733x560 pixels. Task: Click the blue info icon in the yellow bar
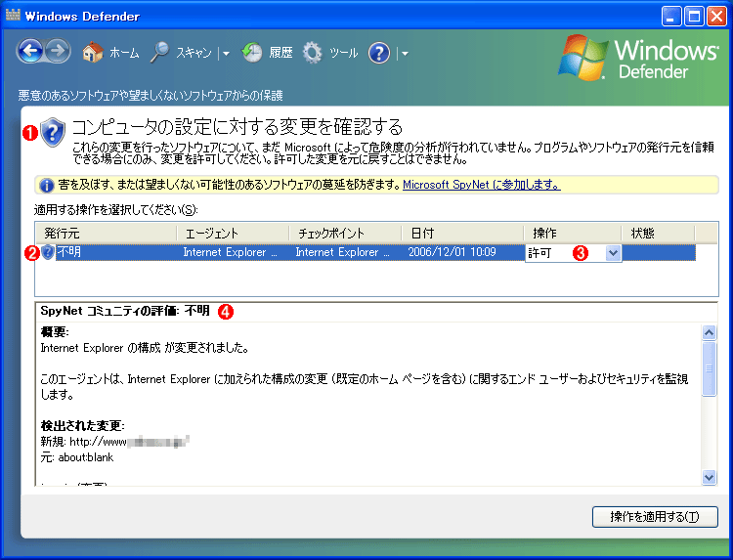coord(47,185)
